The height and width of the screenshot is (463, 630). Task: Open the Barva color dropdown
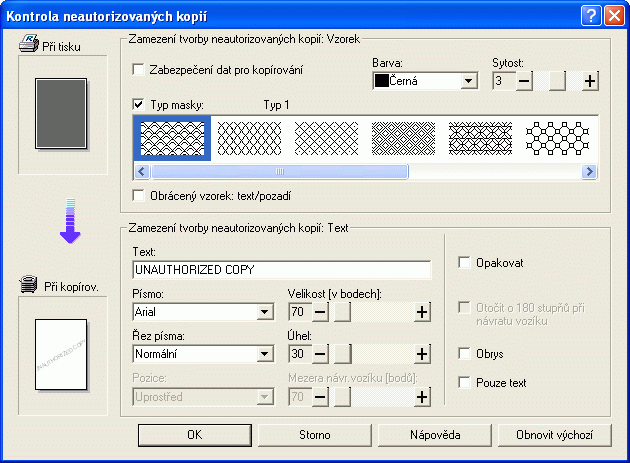click(468, 81)
